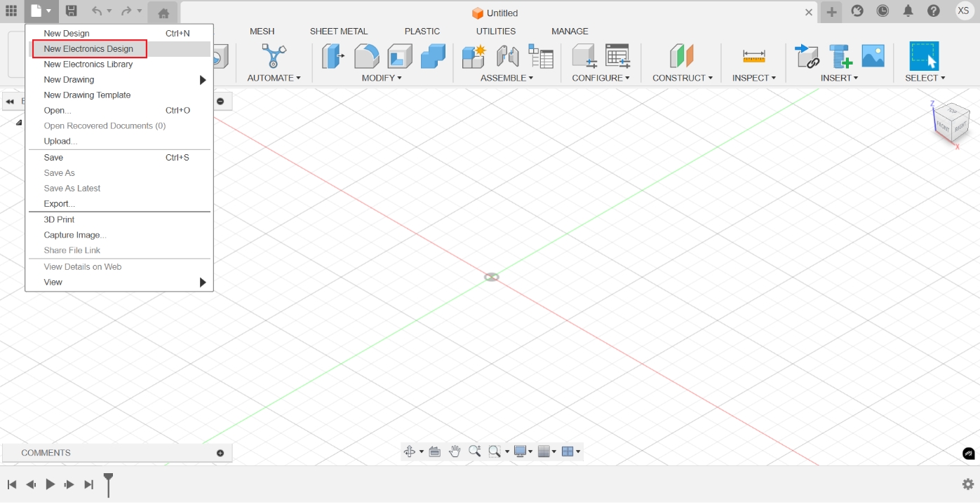
Task: Expand the INSPECT dropdown
Action: tap(754, 78)
